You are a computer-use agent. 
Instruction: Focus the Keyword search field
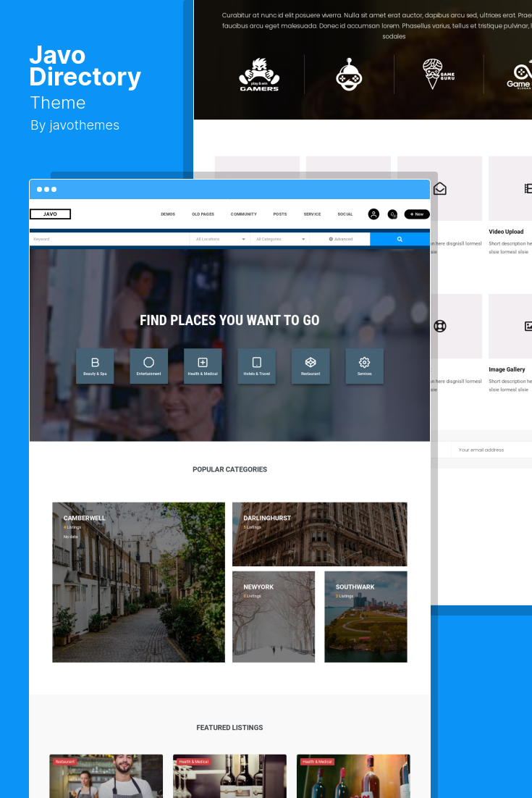click(x=109, y=239)
